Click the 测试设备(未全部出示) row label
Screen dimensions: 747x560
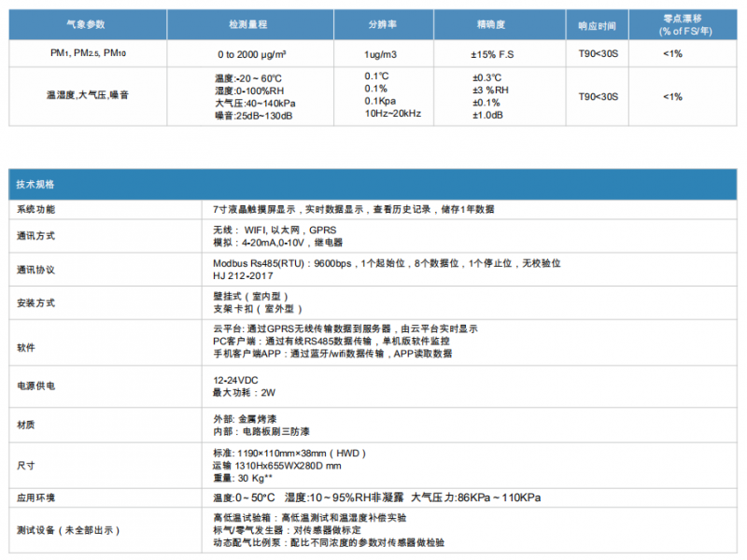click(x=63, y=530)
